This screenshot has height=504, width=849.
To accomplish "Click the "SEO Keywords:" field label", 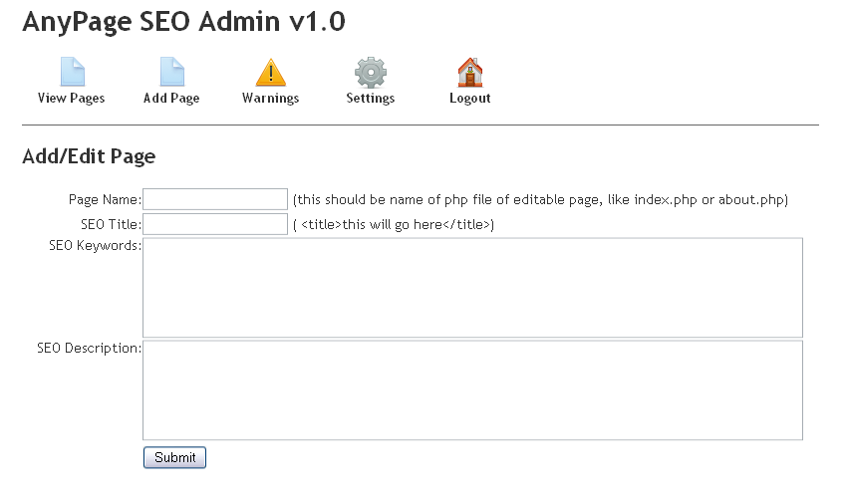I will (95, 246).
